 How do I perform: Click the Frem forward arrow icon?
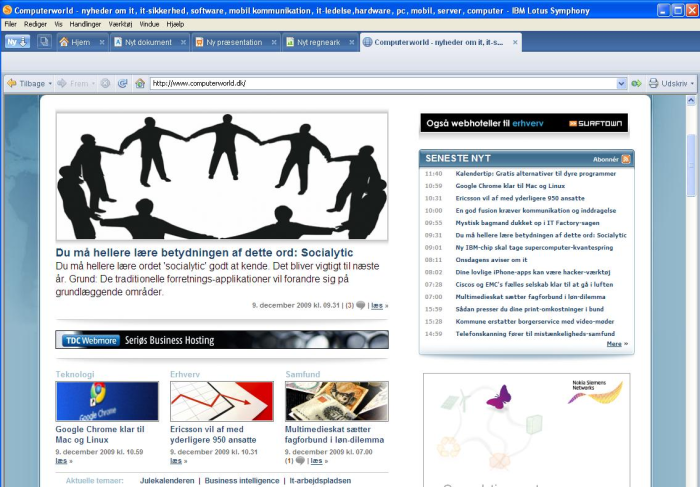[62, 83]
